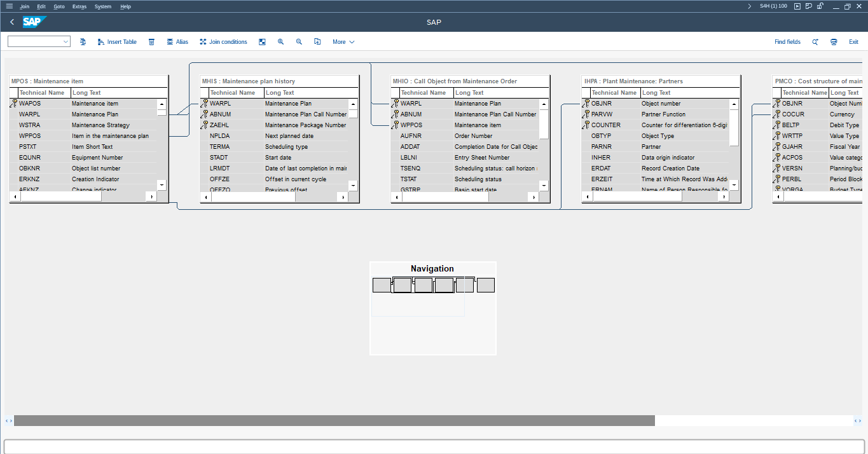The image size is (868, 454).
Task: Open the command field dropdown
Action: 66,42
